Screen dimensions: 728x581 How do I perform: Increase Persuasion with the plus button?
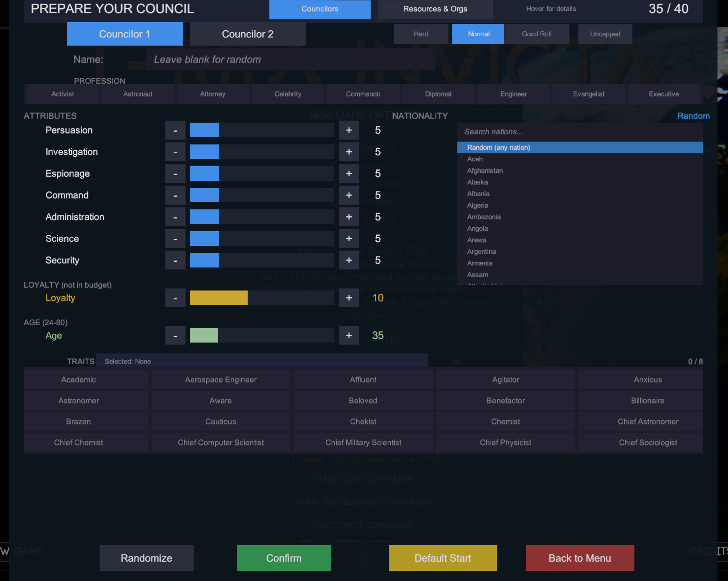coord(349,130)
